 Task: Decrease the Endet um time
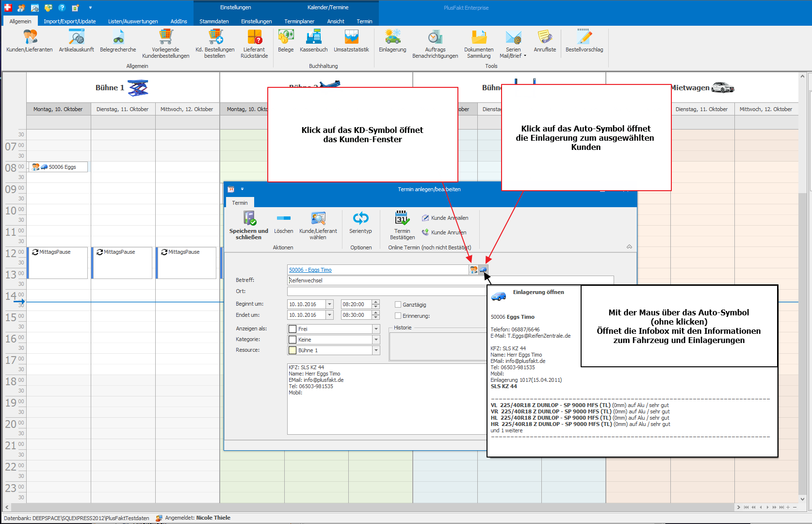coord(376,317)
